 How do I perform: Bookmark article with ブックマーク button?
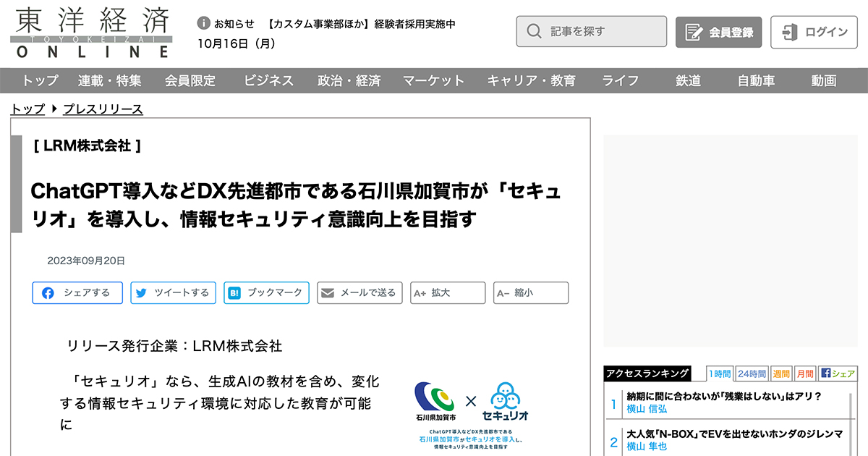(x=266, y=293)
